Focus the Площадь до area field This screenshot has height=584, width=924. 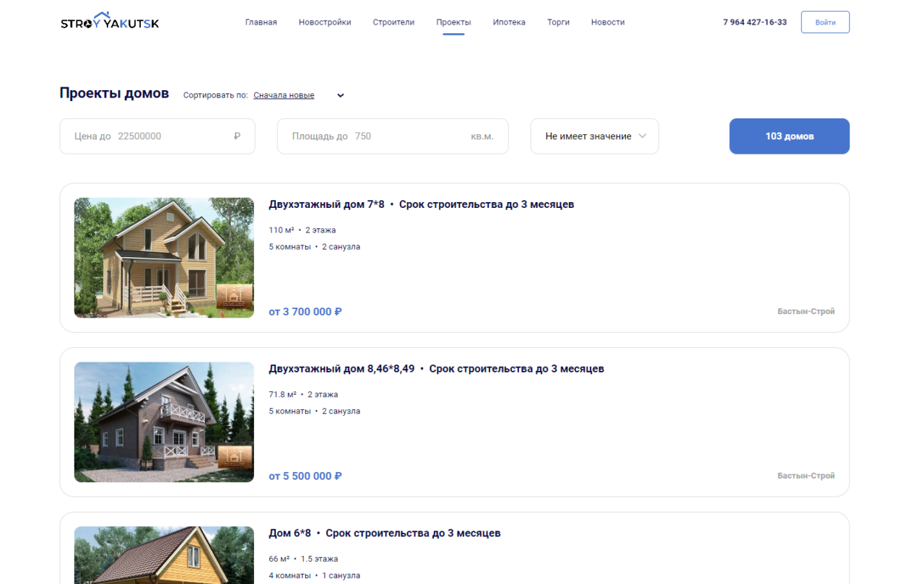[393, 136]
